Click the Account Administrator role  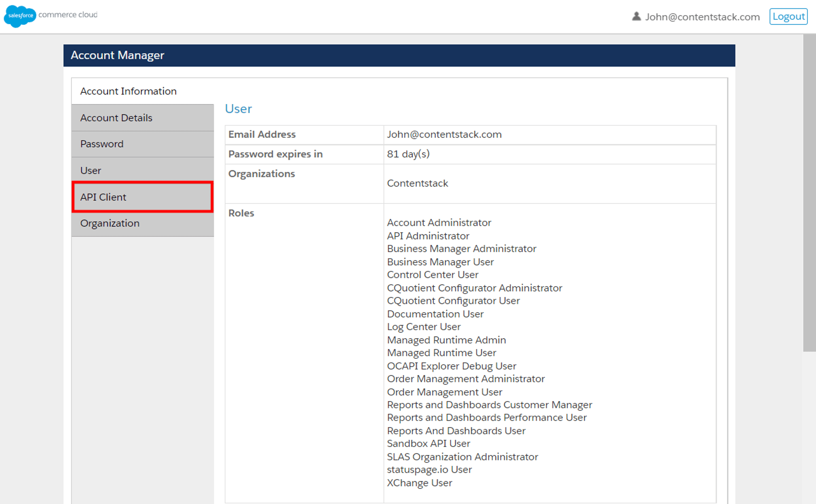(x=439, y=223)
